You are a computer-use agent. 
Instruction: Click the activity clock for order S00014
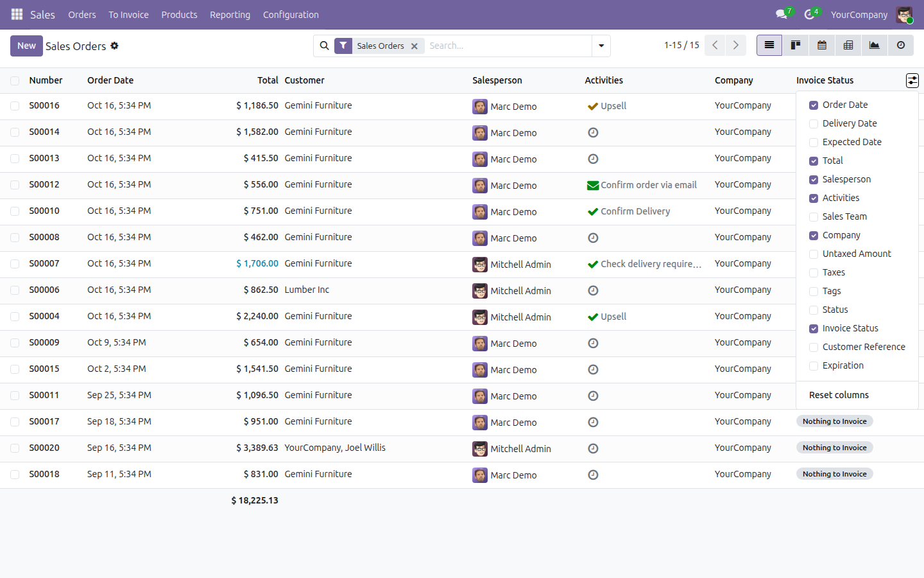[593, 132]
